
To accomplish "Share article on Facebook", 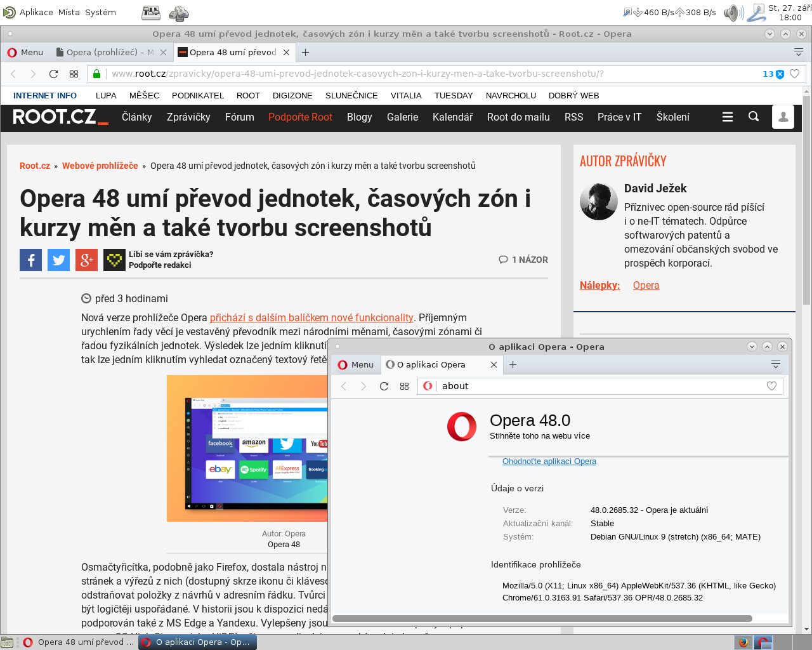I will 30,260.
